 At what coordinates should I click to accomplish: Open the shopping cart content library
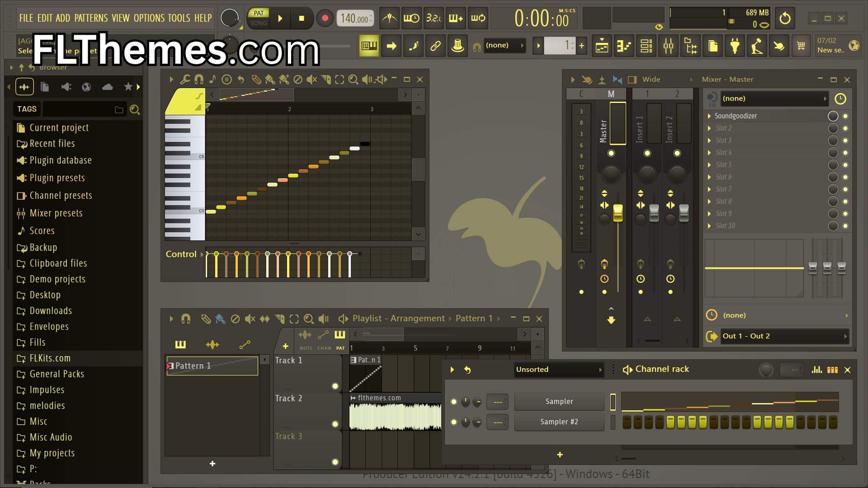801,46
